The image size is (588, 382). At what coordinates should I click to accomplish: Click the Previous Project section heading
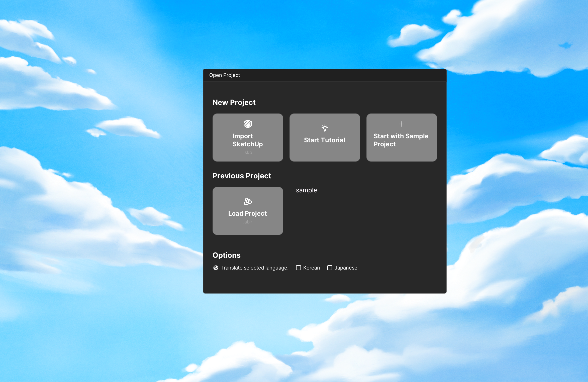coord(242,176)
